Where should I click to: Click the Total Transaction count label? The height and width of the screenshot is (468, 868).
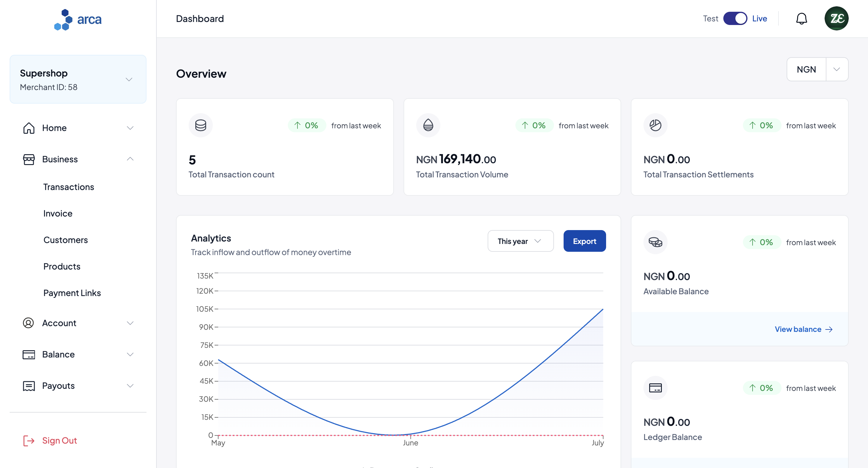pos(231,174)
